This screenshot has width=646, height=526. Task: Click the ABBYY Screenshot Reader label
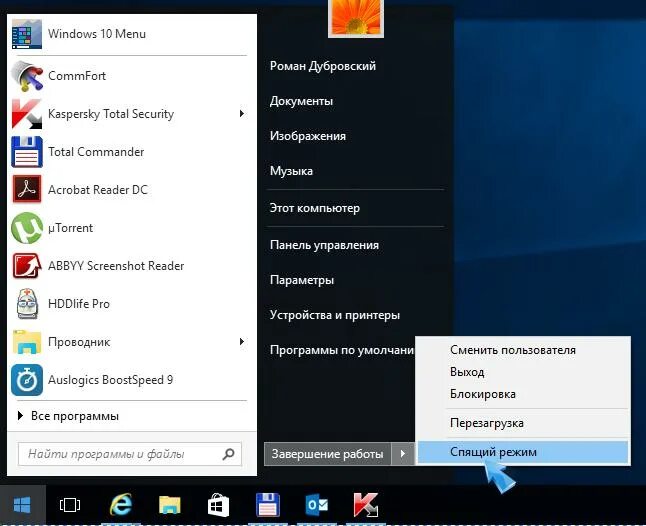tap(116, 266)
